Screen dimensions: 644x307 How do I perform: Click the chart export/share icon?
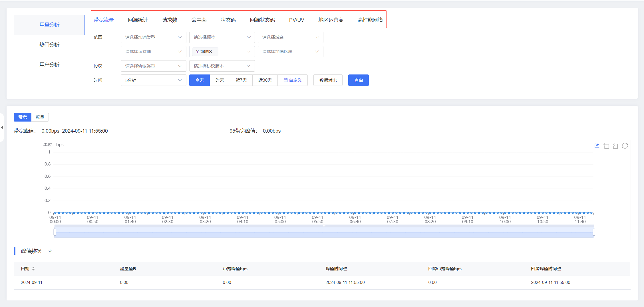[597, 146]
